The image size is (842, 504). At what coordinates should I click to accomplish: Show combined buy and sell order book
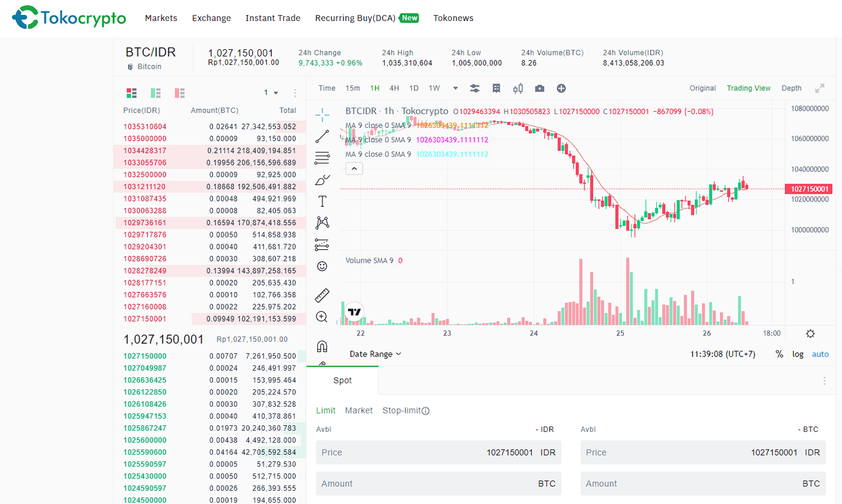(x=131, y=93)
